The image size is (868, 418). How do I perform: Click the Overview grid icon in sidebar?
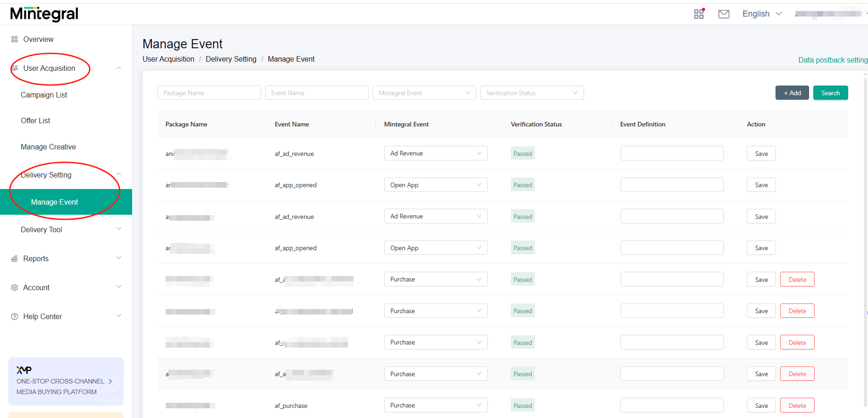15,40
